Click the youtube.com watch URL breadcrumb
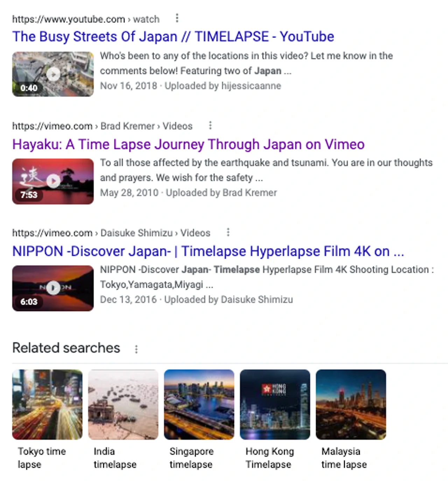448x481 pixels. pos(86,19)
